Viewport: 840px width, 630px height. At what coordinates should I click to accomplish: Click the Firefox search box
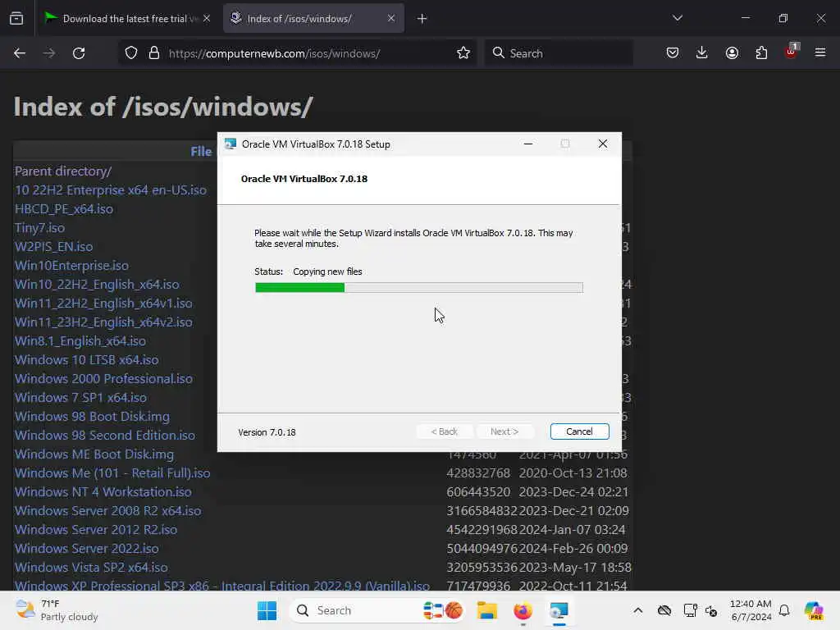pyautogui.click(x=558, y=53)
